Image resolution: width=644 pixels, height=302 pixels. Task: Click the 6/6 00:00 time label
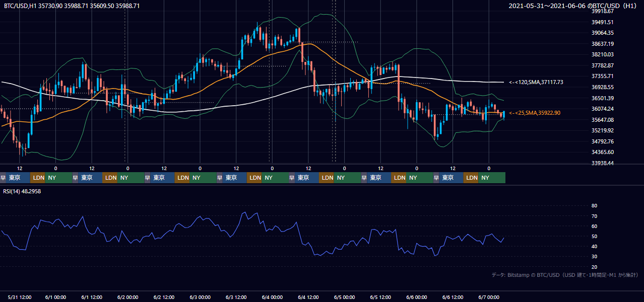point(417,297)
